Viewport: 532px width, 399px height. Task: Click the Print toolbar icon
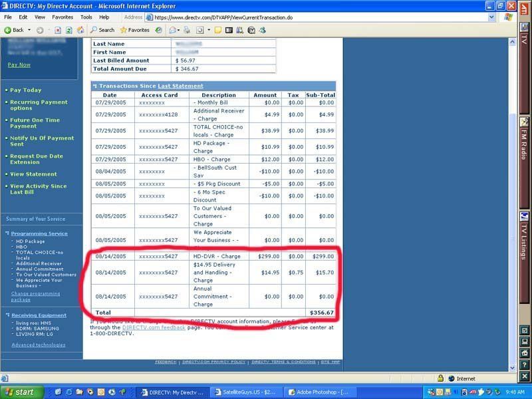[x=187, y=30]
